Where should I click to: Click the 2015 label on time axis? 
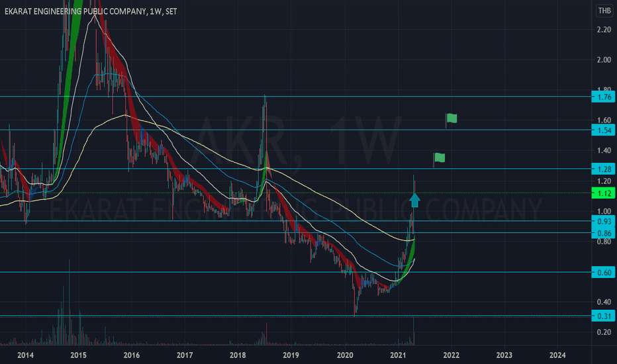[78, 355]
